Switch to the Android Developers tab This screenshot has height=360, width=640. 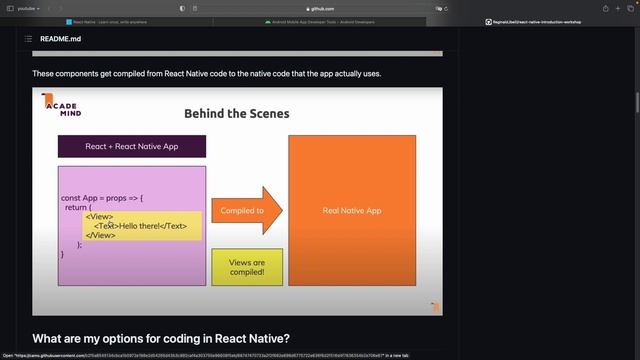pos(320,22)
